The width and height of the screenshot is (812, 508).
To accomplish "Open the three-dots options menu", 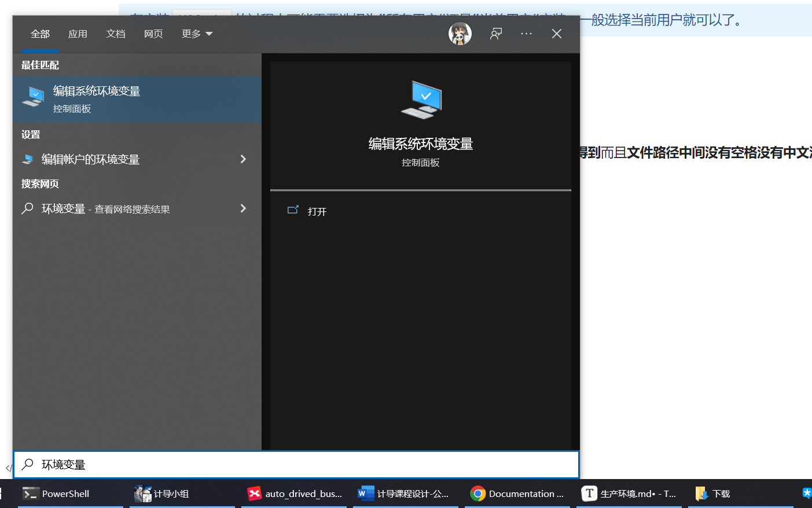I will click(526, 34).
